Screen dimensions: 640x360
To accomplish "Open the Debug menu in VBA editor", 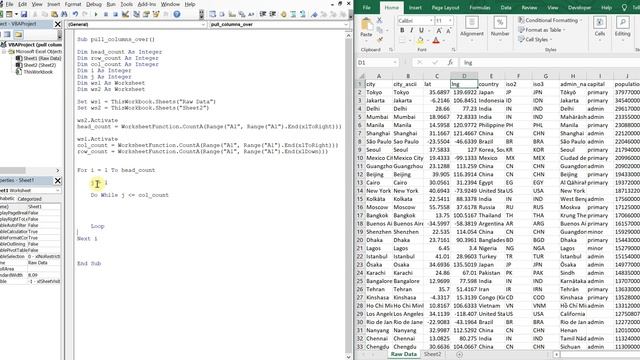I will pos(94,4).
